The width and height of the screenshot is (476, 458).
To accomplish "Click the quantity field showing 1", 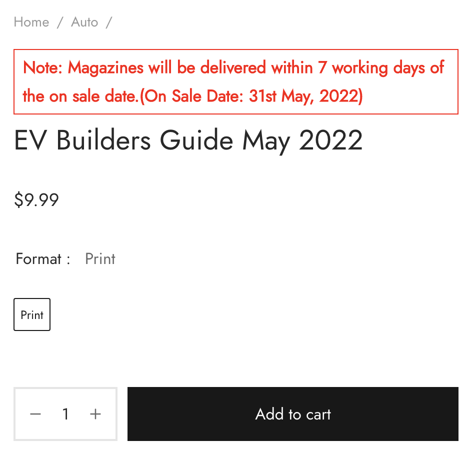I will pos(65,414).
